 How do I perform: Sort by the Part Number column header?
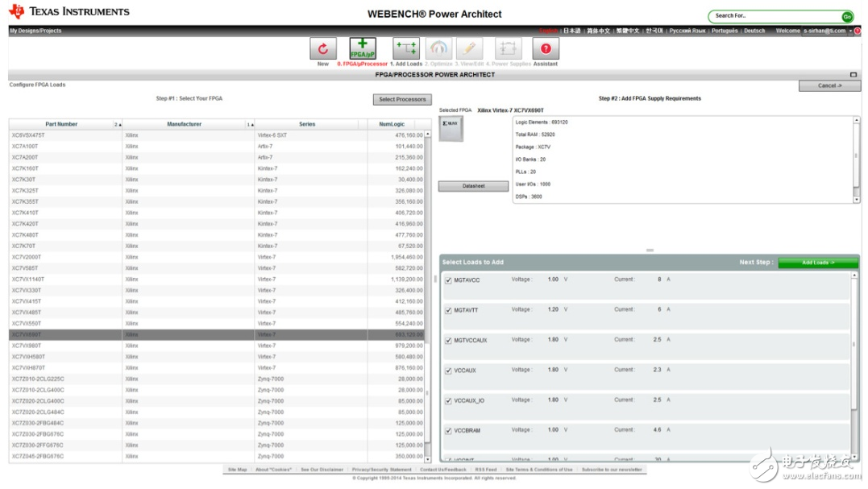coord(61,124)
